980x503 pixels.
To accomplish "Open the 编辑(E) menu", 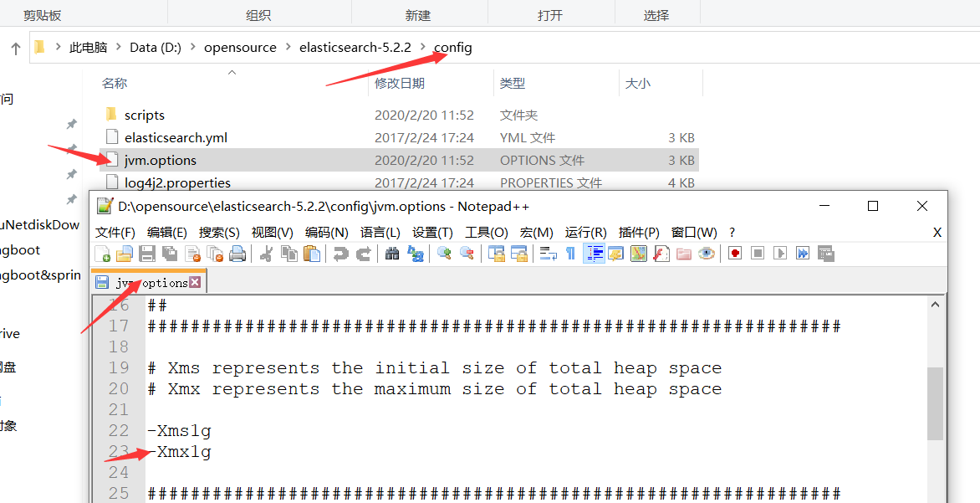I will [x=167, y=232].
